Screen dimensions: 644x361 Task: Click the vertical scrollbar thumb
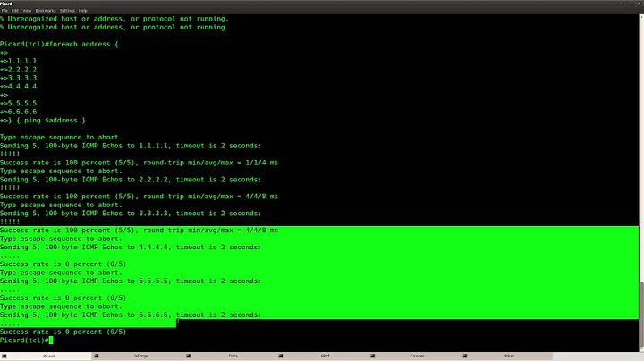[641, 315]
